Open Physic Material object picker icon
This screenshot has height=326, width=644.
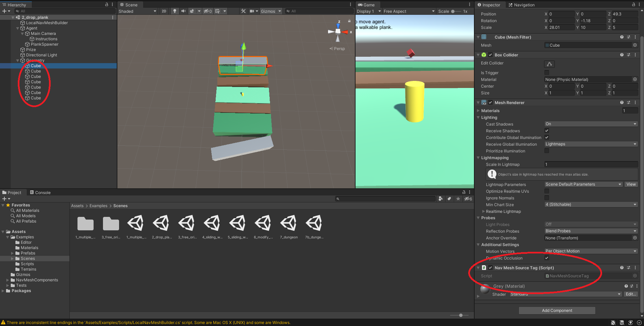[x=635, y=79]
